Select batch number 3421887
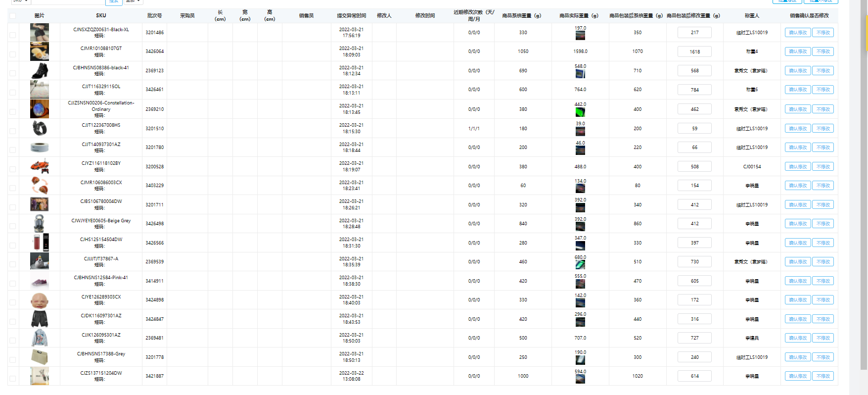Image resolution: width=868 pixels, height=395 pixels. [x=154, y=376]
